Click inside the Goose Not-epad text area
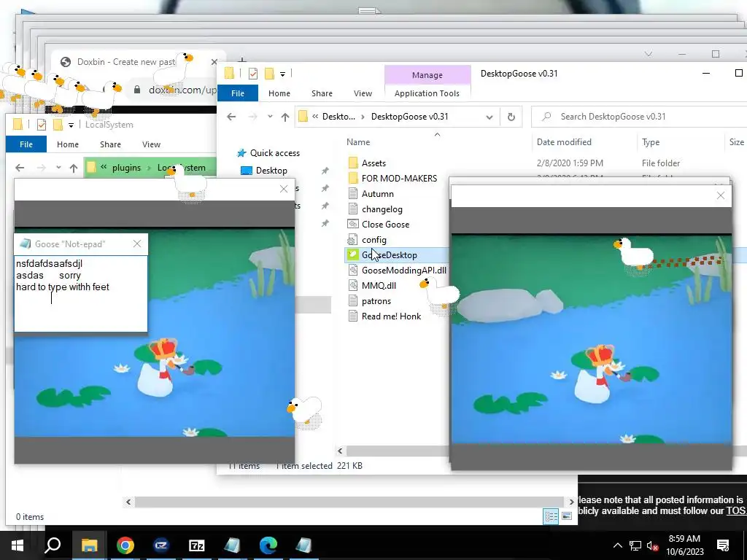The height and width of the screenshot is (560, 747). coord(81,294)
